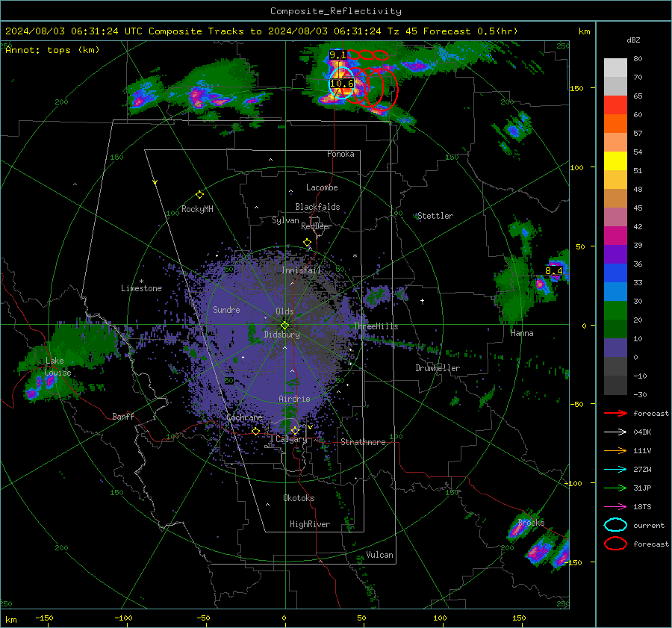The height and width of the screenshot is (628, 672).
Task: Click the RockyMH label
Action: point(197,209)
